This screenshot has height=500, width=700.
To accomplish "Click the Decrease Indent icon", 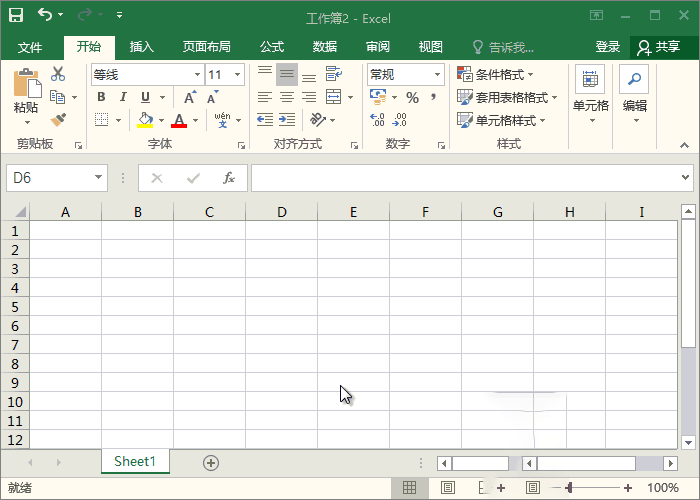I will tap(265, 120).
